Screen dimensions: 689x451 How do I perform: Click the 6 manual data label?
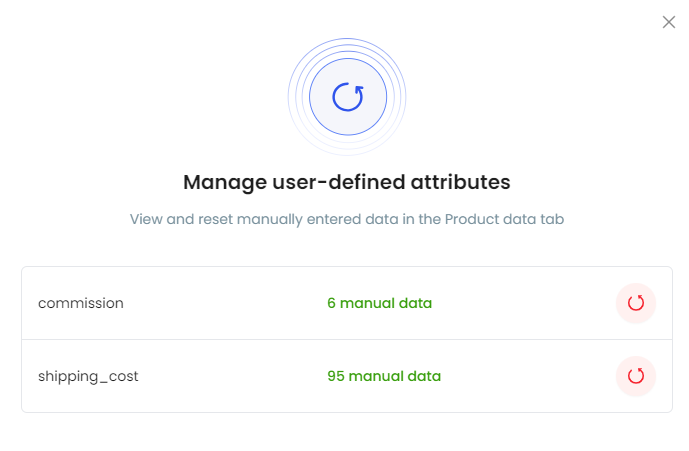pyautogui.click(x=380, y=303)
